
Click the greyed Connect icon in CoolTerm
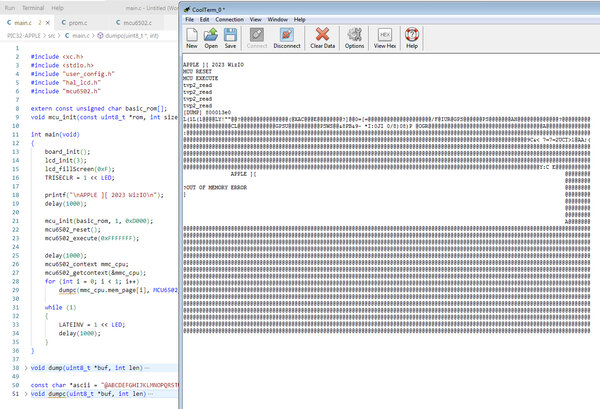pyautogui.click(x=257, y=38)
